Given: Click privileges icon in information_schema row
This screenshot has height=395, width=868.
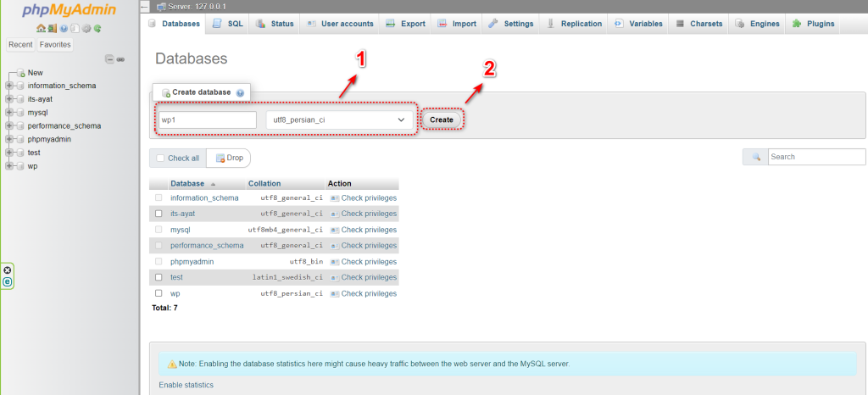Looking at the screenshot, I should [334, 198].
